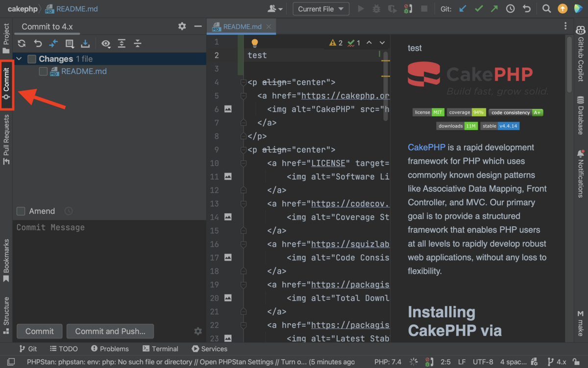Refresh changes in Commit panel
Image resolution: width=588 pixels, height=368 pixels.
pyautogui.click(x=22, y=44)
